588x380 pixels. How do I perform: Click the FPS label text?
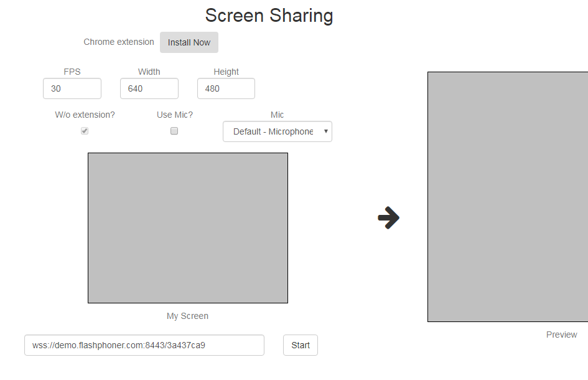(72, 72)
